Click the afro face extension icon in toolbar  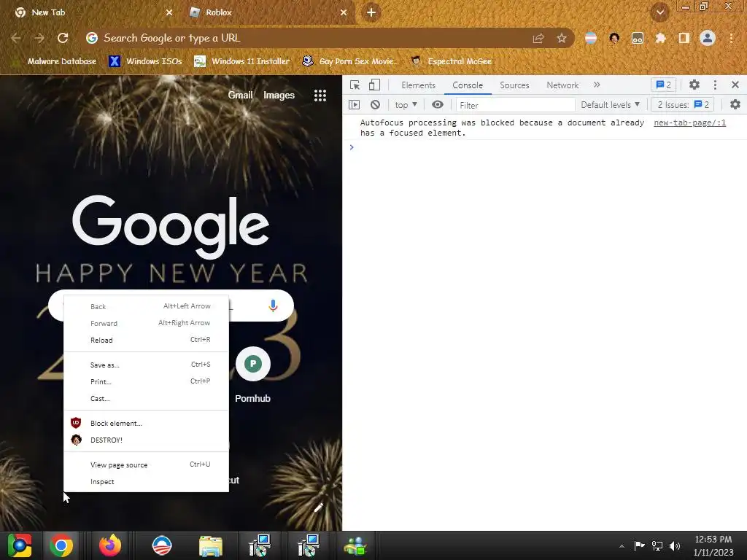point(614,38)
